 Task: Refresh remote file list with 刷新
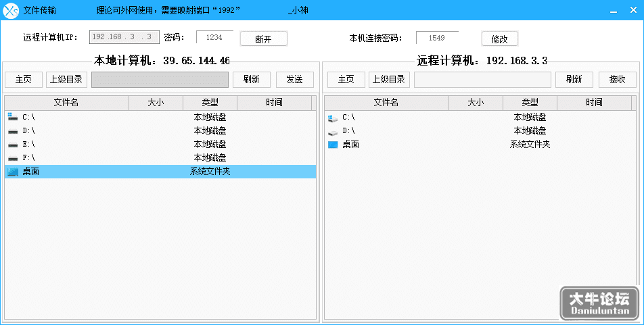click(x=574, y=80)
